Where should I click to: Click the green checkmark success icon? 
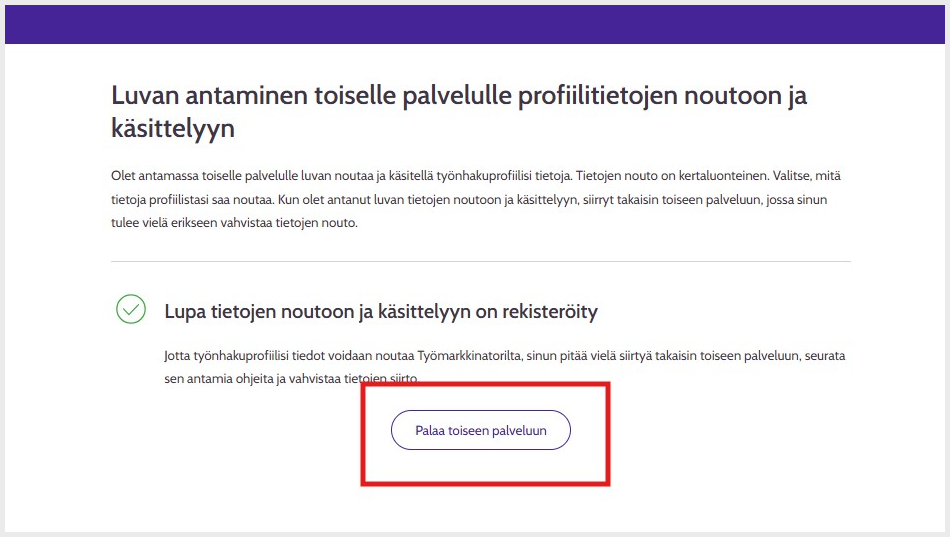(131, 310)
